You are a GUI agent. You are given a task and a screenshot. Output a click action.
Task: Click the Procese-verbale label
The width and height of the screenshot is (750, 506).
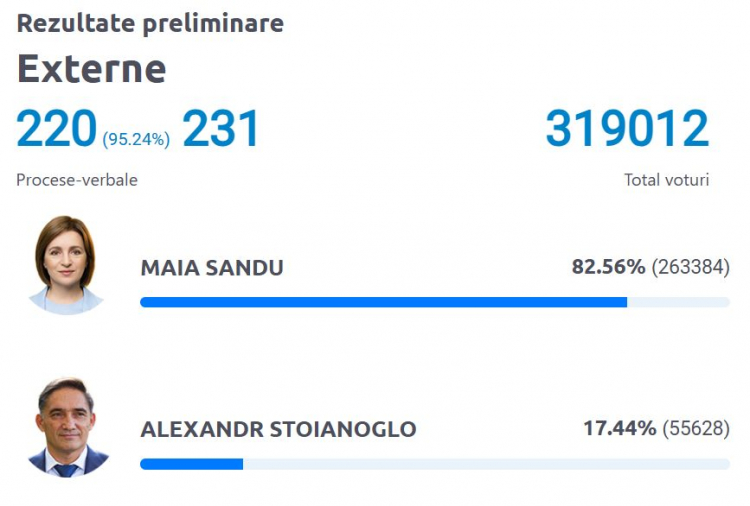point(77,180)
